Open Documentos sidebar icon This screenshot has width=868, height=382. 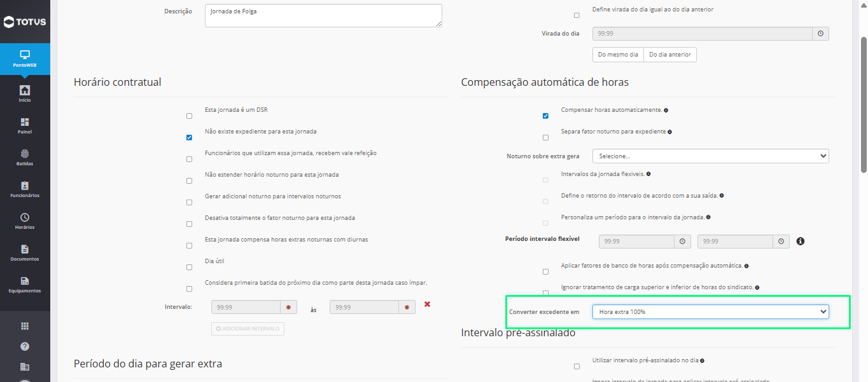pyautogui.click(x=25, y=249)
